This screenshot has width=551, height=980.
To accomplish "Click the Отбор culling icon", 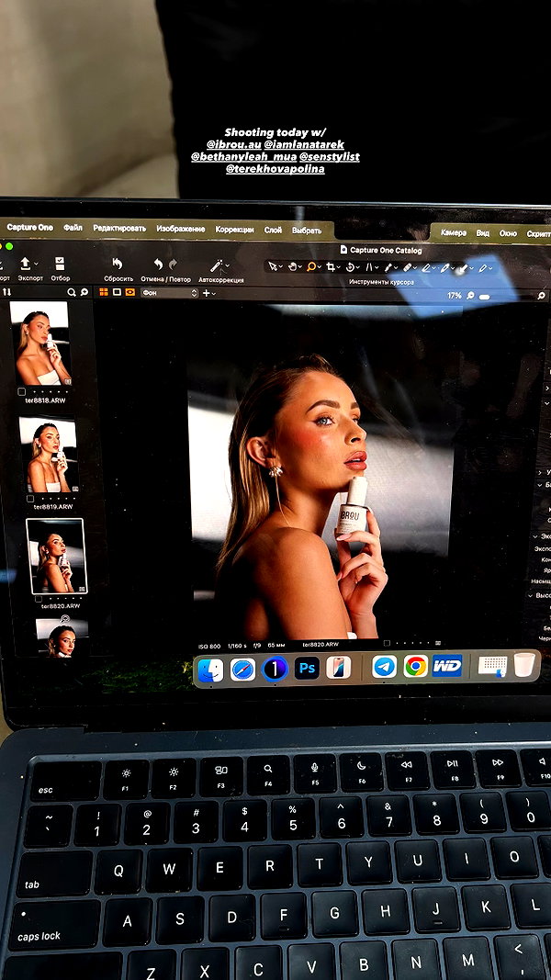I will (60, 263).
